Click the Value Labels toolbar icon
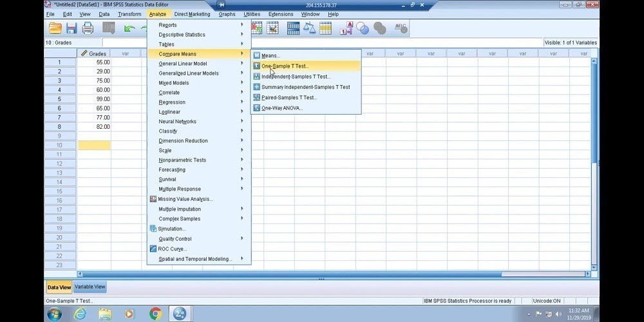This screenshot has height=322, width=644. pyautogui.click(x=346, y=28)
